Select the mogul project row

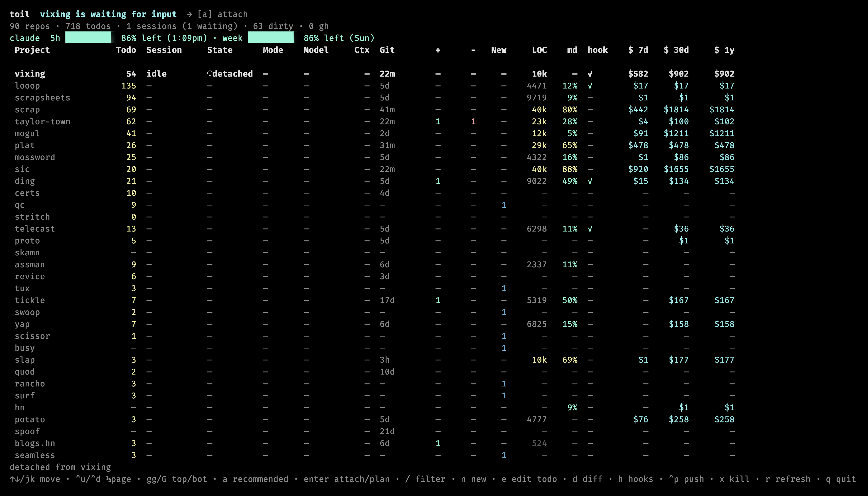[372, 134]
